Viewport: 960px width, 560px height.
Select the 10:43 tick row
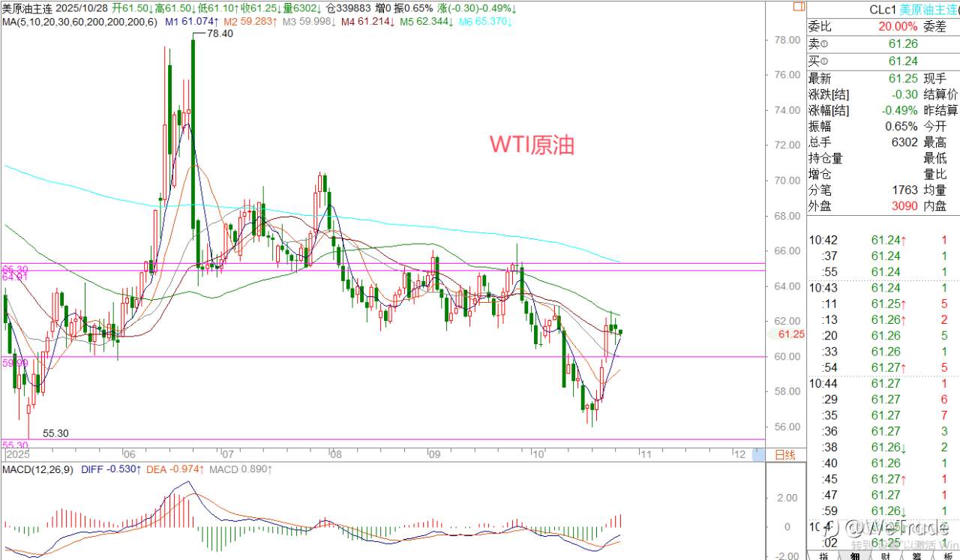point(883,288)
